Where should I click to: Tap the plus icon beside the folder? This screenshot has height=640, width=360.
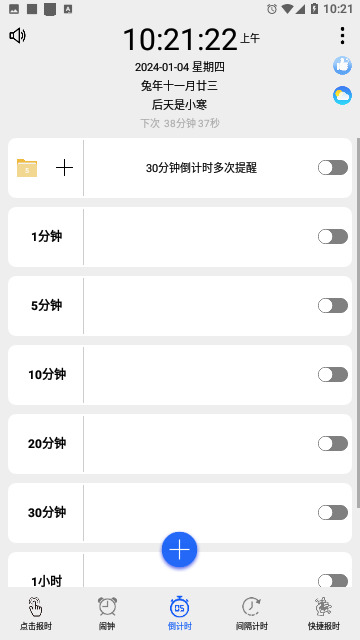(64, 168)
